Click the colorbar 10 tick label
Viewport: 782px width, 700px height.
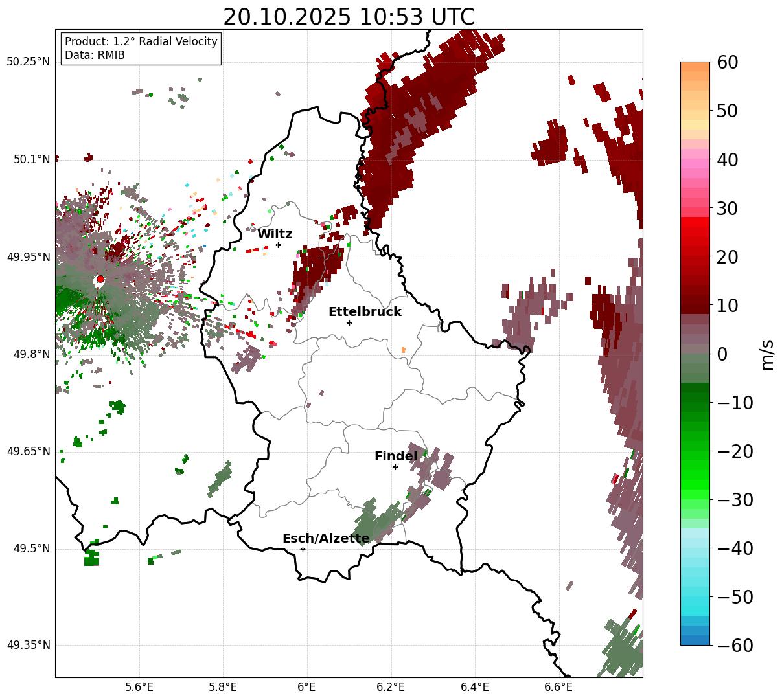(x=726, y=305)
